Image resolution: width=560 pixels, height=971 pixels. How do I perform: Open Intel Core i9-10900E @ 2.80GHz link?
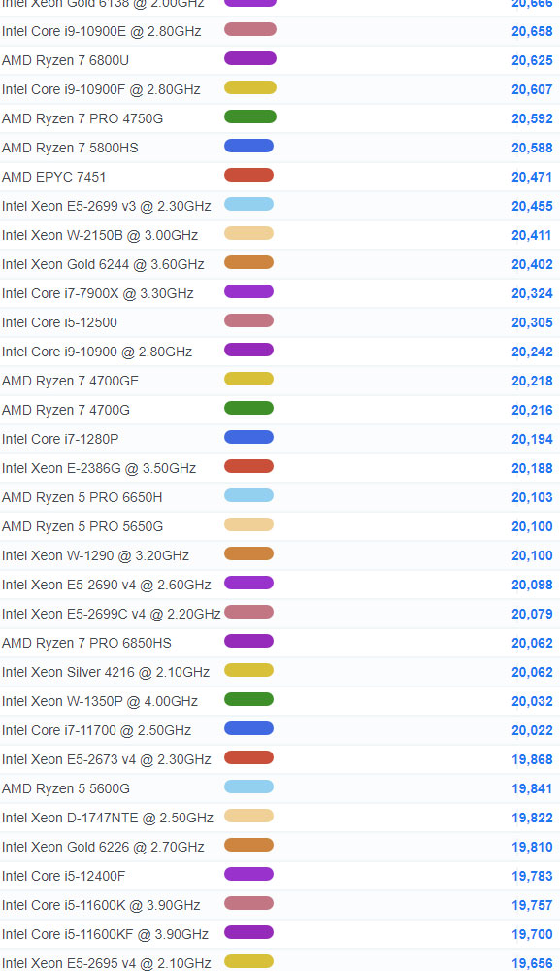[102, 31]
